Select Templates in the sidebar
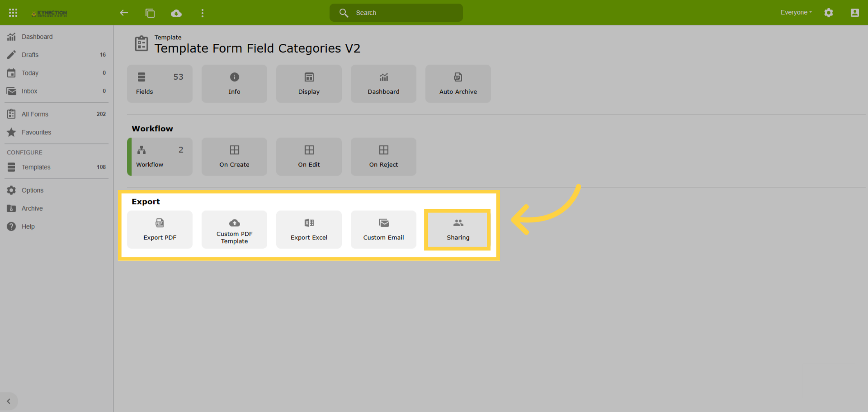The width and height of the screenshot is (868, 412). tap(56, 167)
